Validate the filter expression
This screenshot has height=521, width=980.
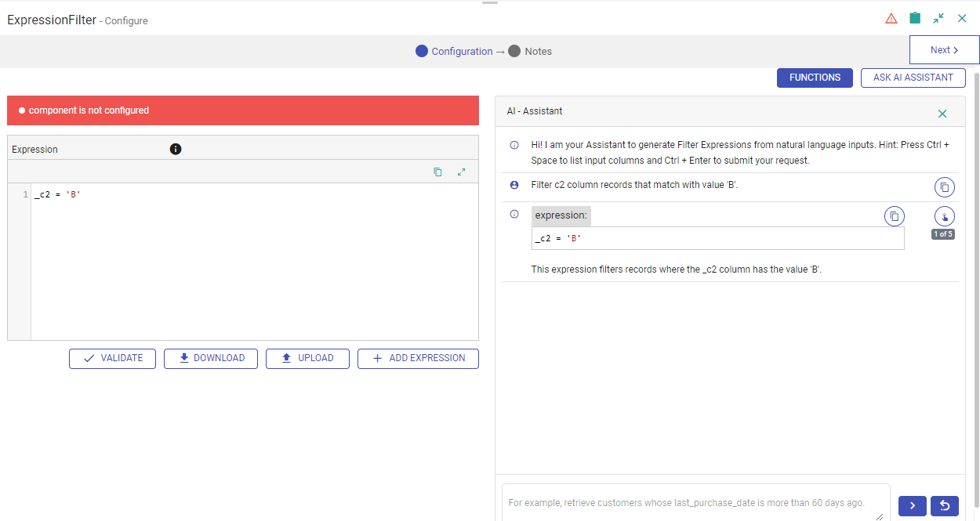112,358
